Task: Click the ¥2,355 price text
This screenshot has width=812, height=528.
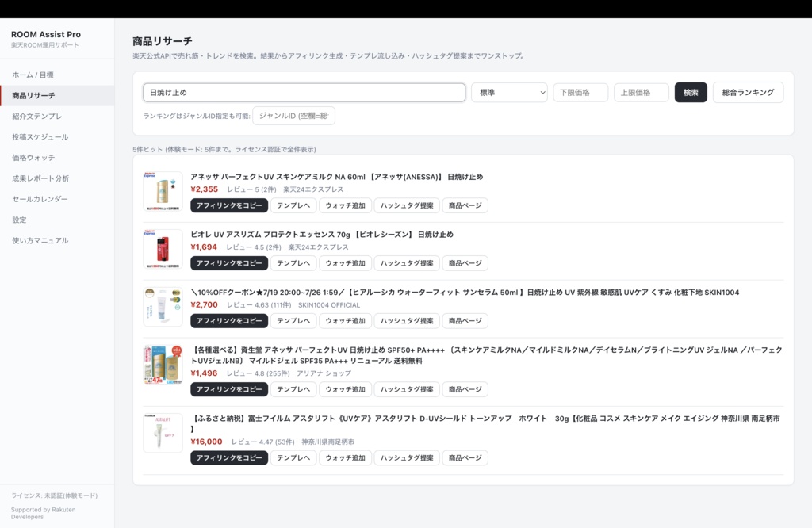Action: pyautogui.click(x=204, y=189)
